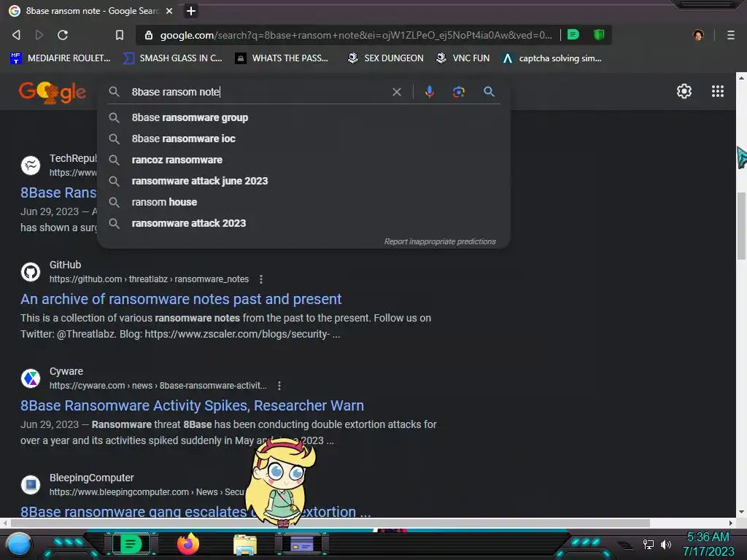The height and width of the screenshot is (560, 747).
Task: Click Report inappropriate predictions link
Action: (440, 241)
